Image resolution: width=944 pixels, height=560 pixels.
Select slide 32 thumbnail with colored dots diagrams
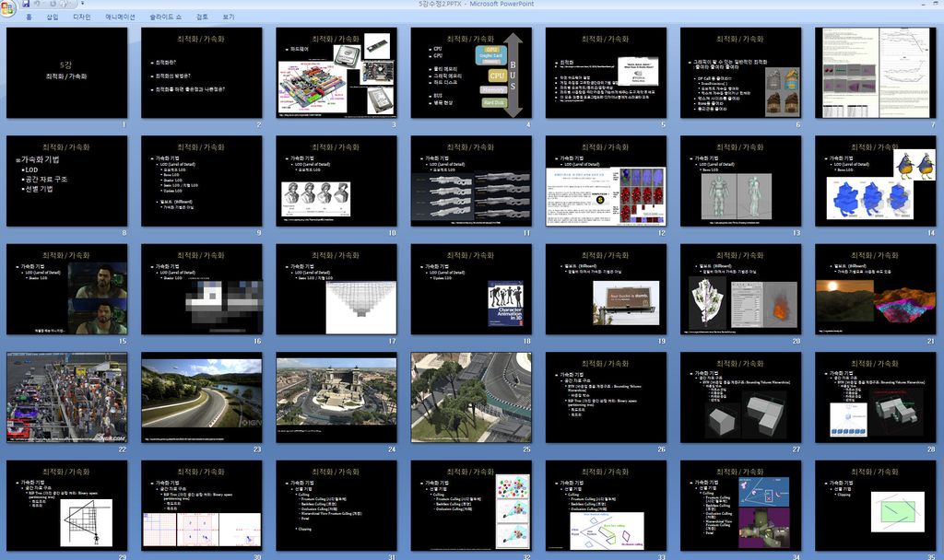pyautogui.click(x=471, y=506)
